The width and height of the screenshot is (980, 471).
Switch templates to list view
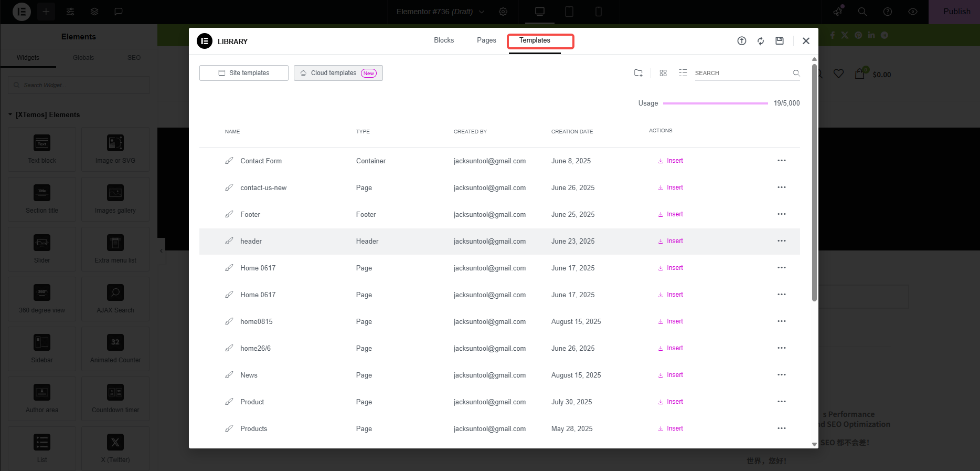683,73
